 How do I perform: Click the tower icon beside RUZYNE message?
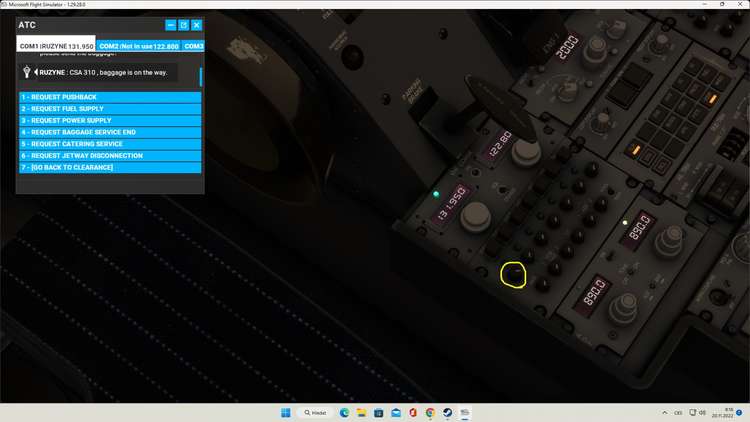click(27, 72)
